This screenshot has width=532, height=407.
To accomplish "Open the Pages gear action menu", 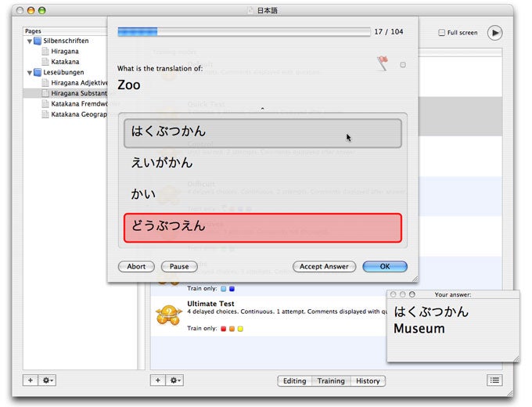I will click(47, 380).
